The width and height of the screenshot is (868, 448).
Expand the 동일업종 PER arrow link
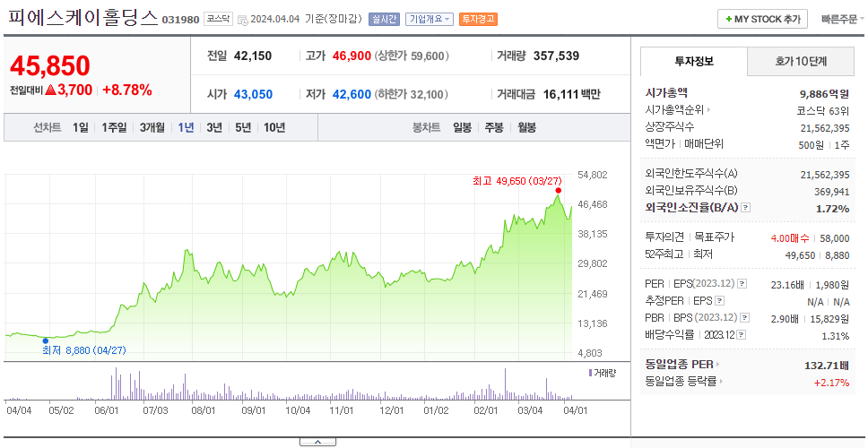click(718, 365)
